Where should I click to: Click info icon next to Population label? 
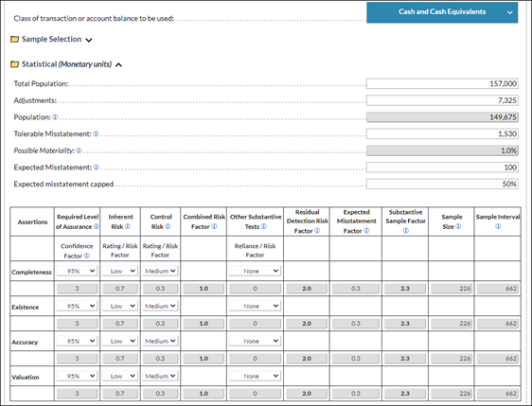tap(55, 117)
